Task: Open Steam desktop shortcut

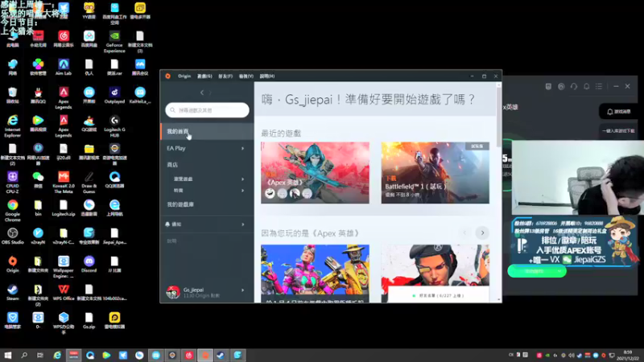Action: [x=13, y=292]
